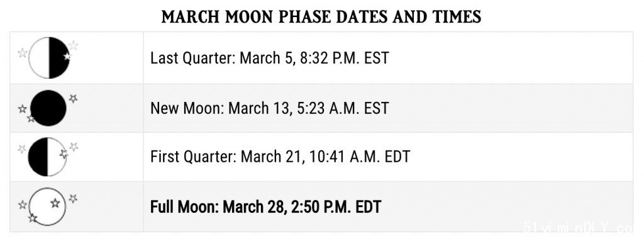This screenshot has width=644, height=238.
Task: Click the New Moon black circle icon
Action: point(48,108)
